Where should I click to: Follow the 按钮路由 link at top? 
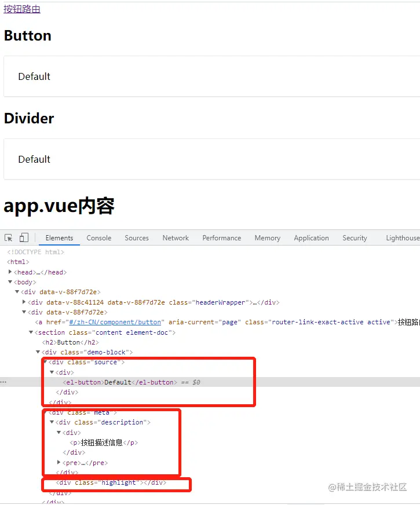point(22,9)
